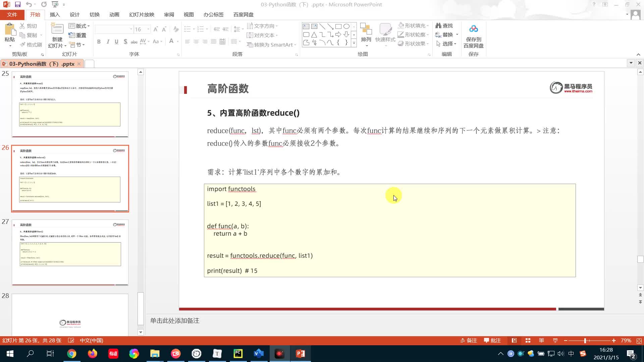Click Save to Baidu Netdisk cloud icon
Screen dimensions: 644x362
coord(474,29)
